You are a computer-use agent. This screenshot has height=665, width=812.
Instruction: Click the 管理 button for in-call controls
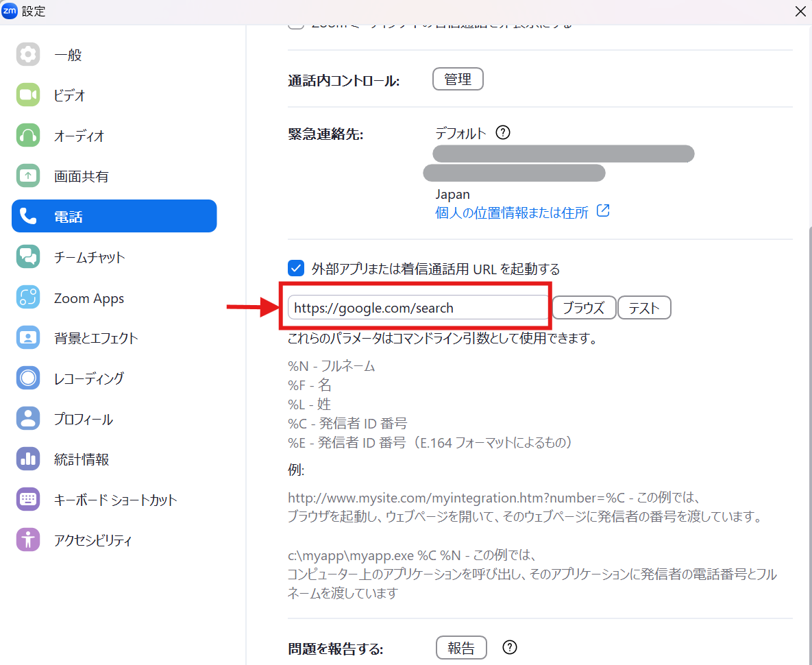pos(458,79)
